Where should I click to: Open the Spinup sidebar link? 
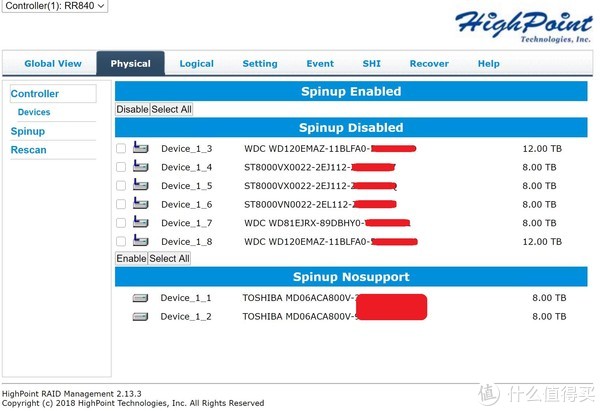pyautogui.click(x=28, y=131)
